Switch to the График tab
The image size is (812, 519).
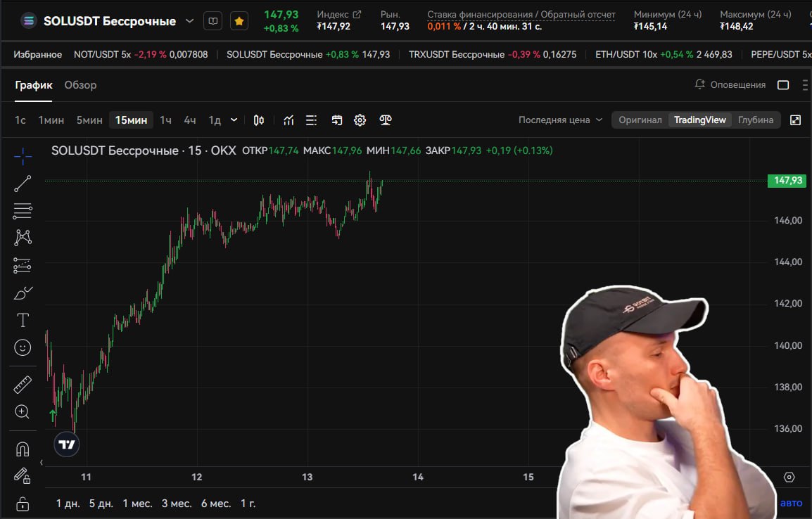(x=34, y=85)
